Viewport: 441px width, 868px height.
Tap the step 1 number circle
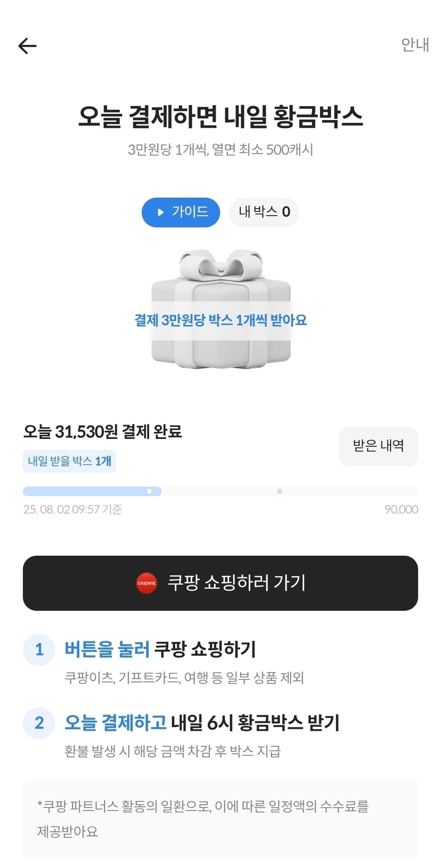[39, 649]
